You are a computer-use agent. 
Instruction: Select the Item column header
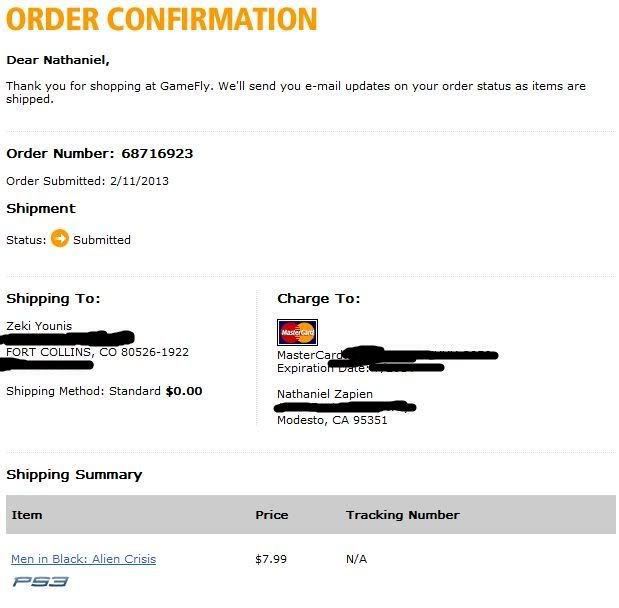[27, 515]
